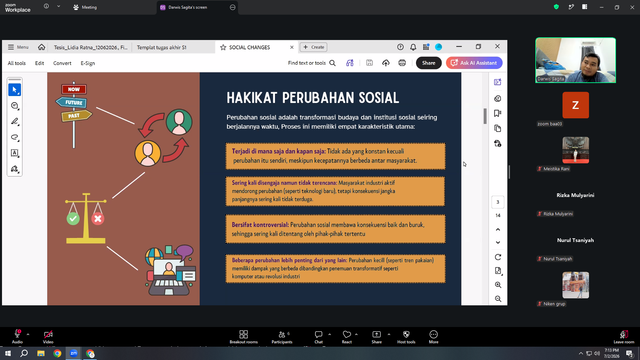Click the zoom in magnifier in right panel
Image resolution: width=640 pixels, height=360 pixels.
pyautogui.click(x=498, y=285)
